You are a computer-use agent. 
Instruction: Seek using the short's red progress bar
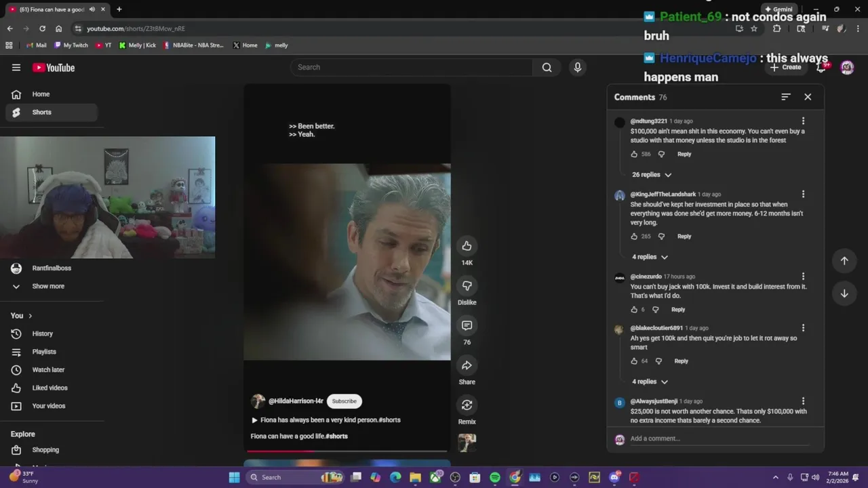click(347, 450)
